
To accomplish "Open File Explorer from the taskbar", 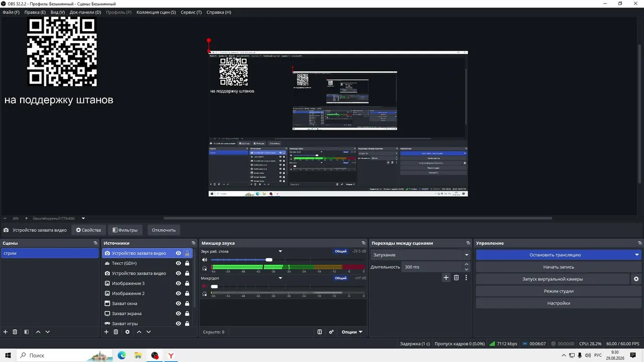I will click(x=138, y=355).
